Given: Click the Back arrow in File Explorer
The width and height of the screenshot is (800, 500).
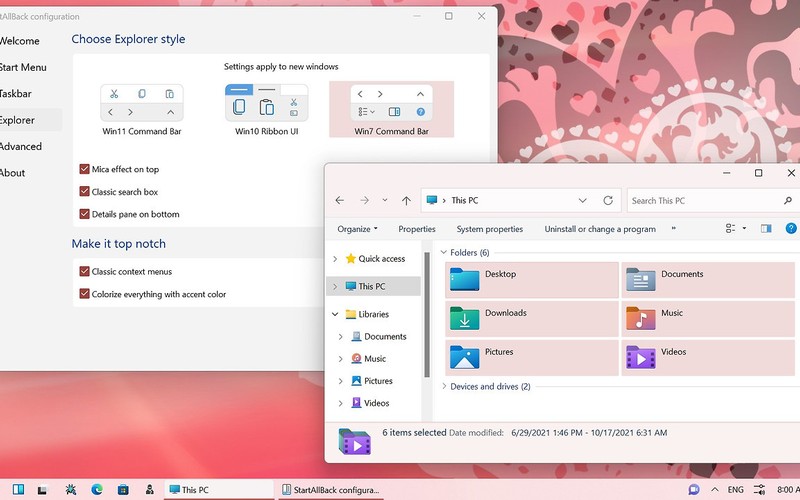Looking at the screenshot, I should tap(340, 201).
